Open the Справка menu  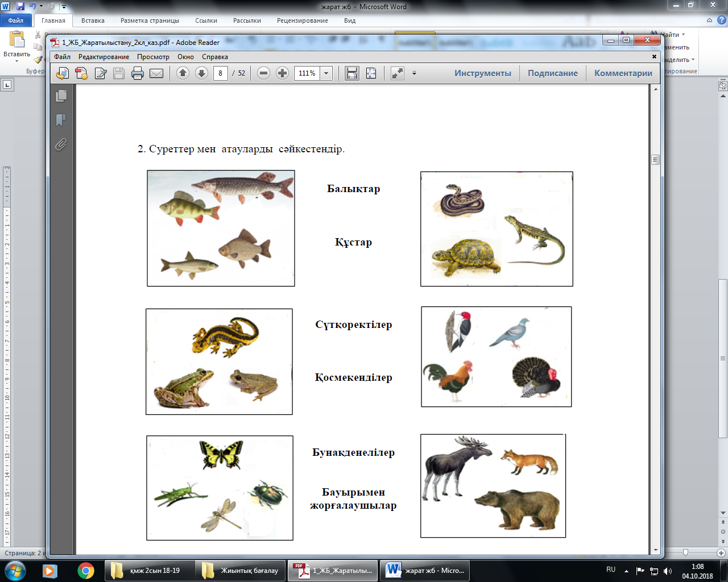click(215, 57)
